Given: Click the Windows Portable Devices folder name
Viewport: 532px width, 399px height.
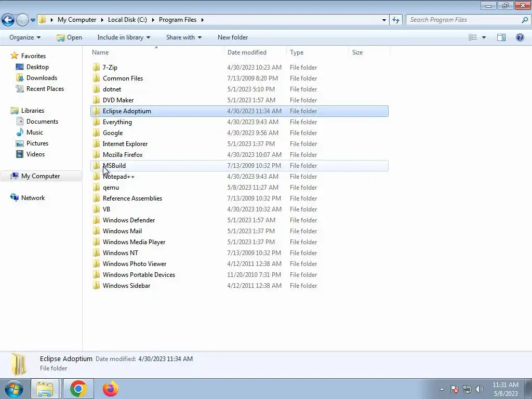Looking at the screenshot, I should point(139,274).
